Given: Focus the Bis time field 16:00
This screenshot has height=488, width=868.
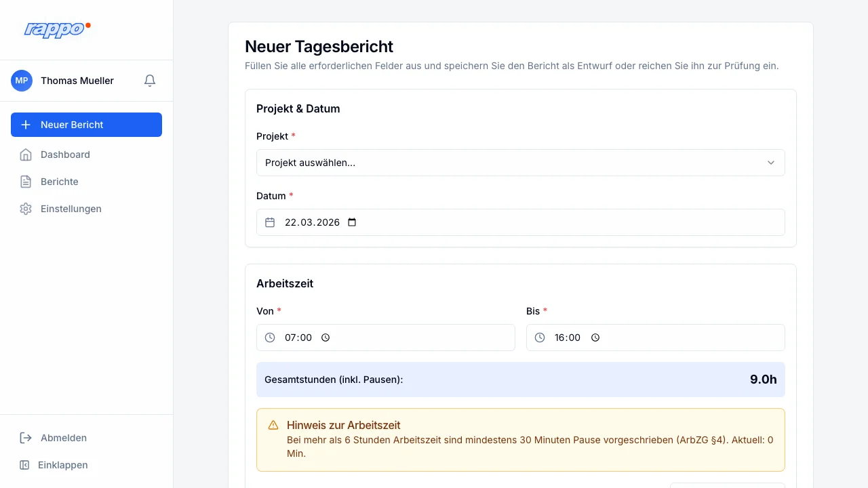Looking at the screenshot, I should click(x=656, y=338).
